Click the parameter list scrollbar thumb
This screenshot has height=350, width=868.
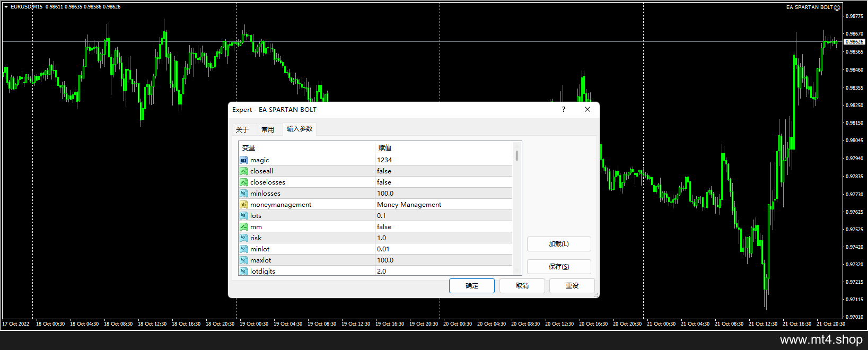(x=517, y=155)
